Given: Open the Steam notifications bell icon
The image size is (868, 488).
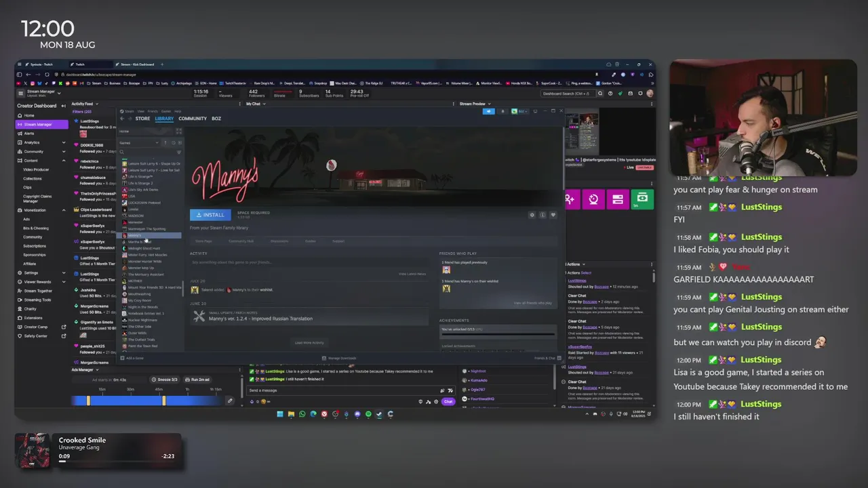Looking at the screenshot, I should (502, 111).
